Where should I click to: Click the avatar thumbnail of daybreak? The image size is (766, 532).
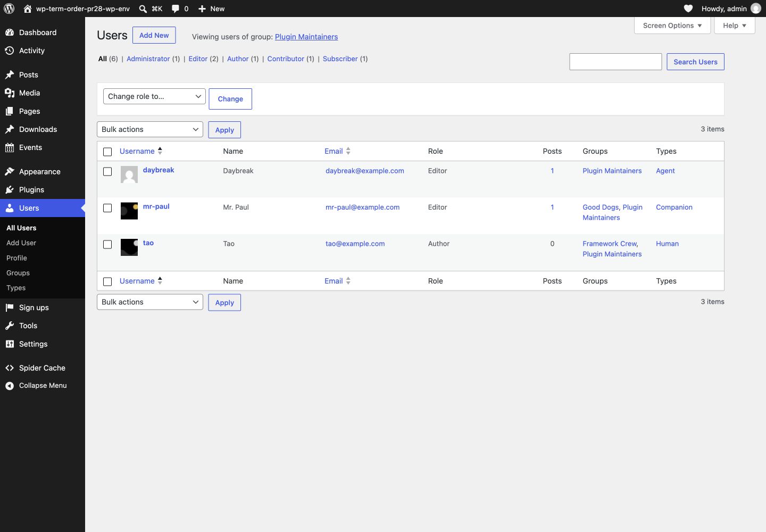point(129,174)
